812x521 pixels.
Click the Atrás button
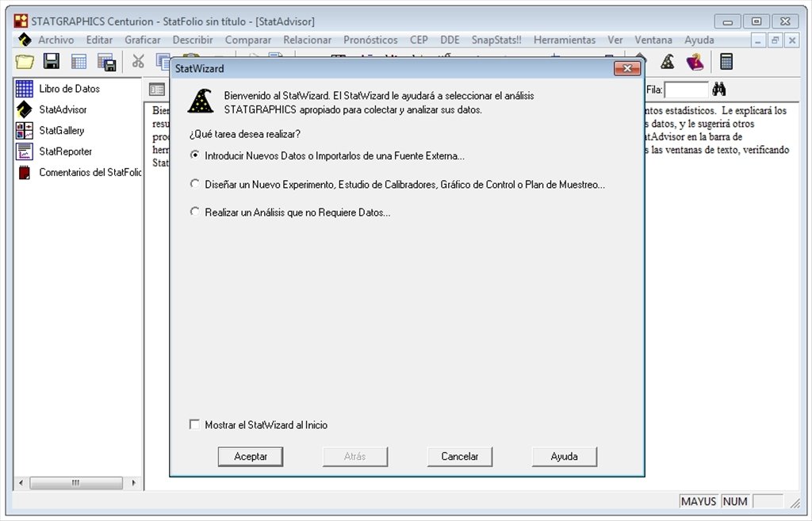[x=355, y=456]
